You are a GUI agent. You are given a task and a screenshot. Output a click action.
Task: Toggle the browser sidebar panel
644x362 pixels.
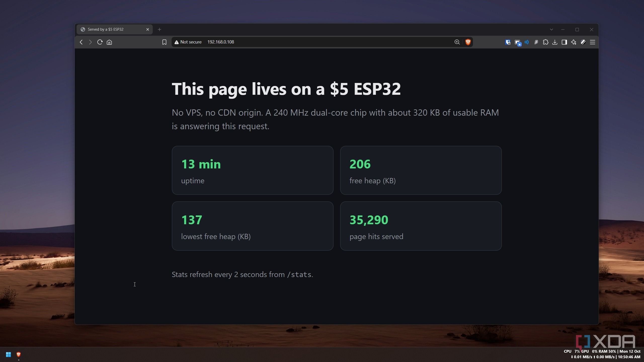tap(564, 42)
